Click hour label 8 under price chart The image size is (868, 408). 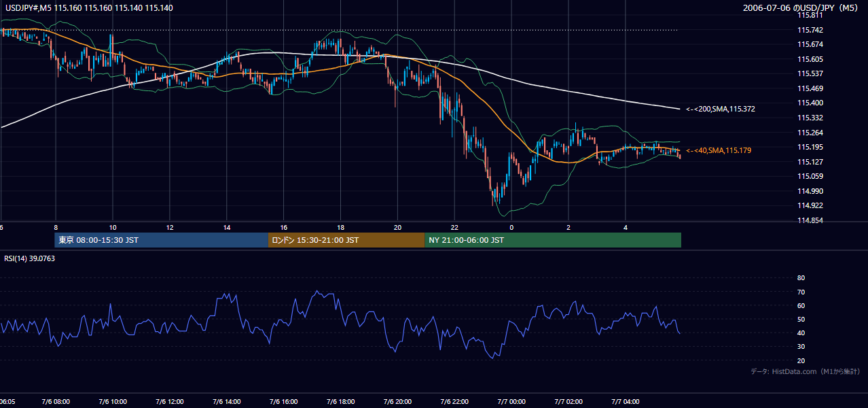56,228
